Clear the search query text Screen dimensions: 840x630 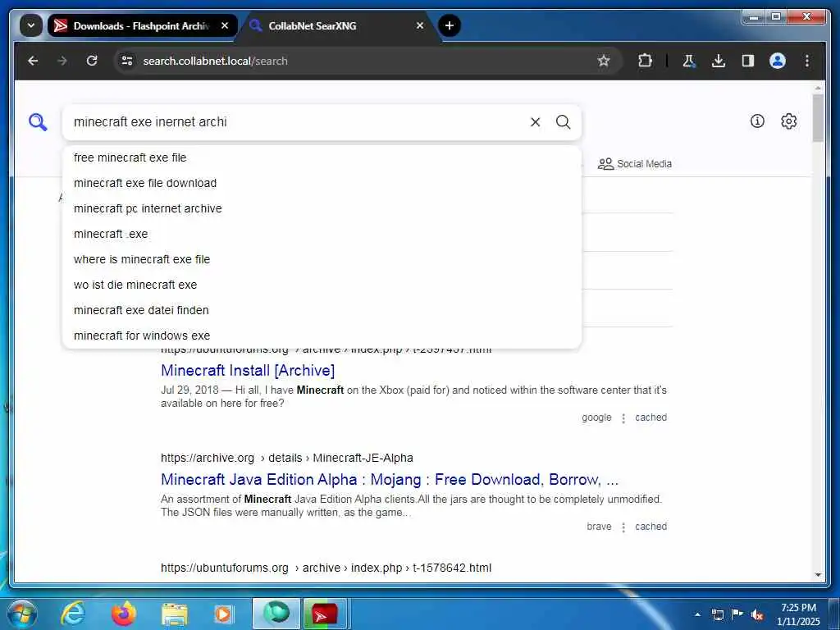point(535,122)
